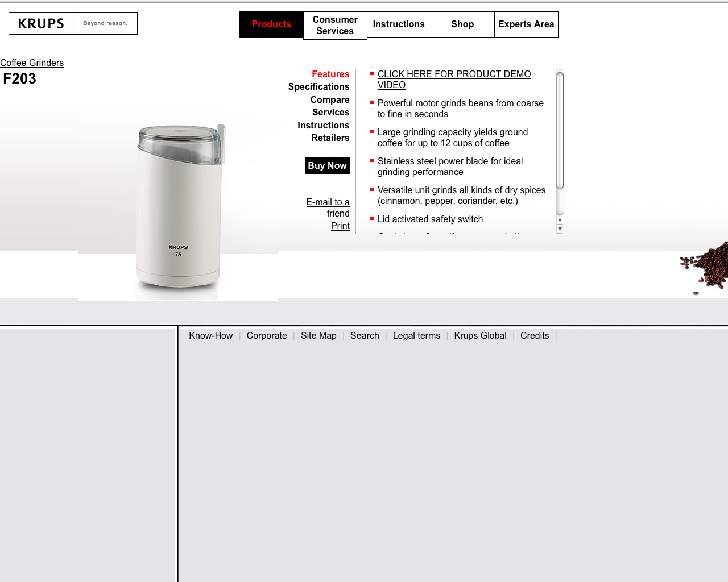The width and height of the screenshot is (728, 582).
Task: Open the Compare section
Action: pyautogui.click(x=330, y=99)
